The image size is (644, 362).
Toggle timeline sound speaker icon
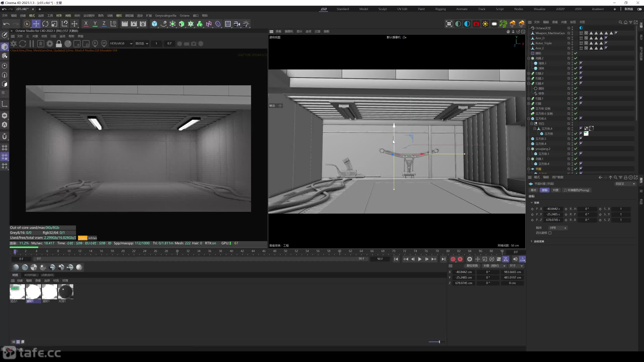[515, 259]
